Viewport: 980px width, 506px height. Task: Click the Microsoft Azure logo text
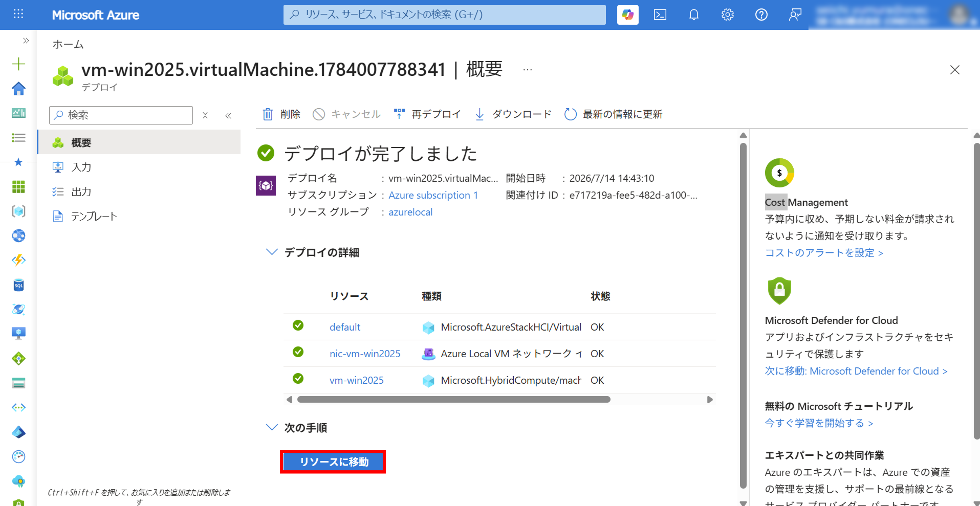[x=96, y=15]
